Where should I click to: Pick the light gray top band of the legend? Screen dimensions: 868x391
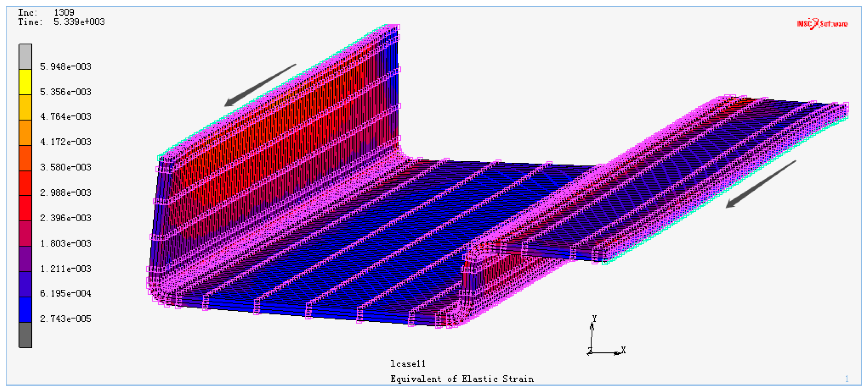(x=26, y=57)
